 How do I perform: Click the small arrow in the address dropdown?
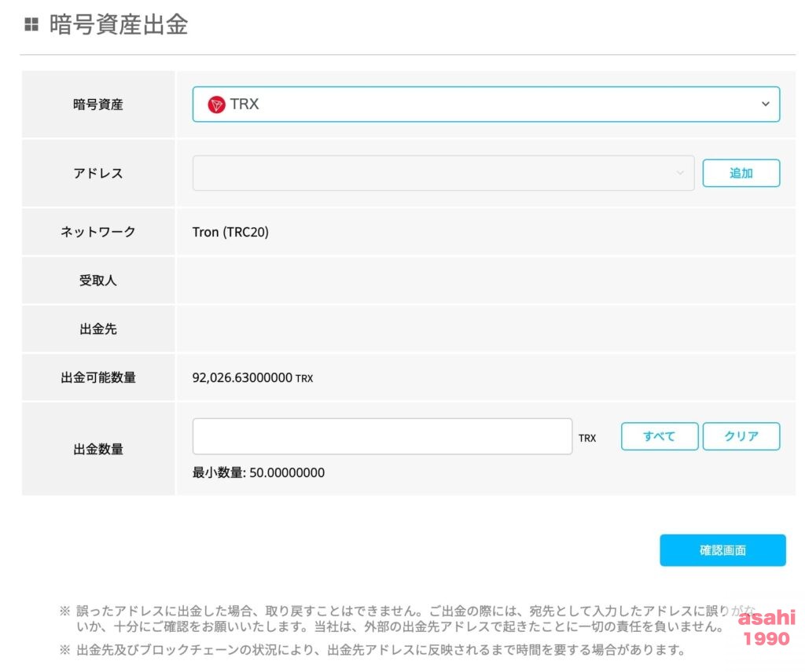(680, 173)
